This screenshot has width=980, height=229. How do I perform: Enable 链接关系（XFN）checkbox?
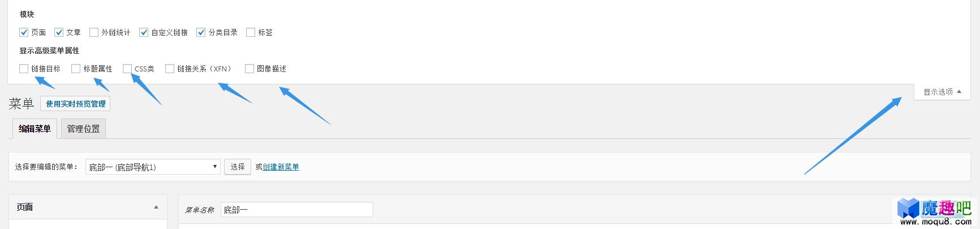point(170,69)
